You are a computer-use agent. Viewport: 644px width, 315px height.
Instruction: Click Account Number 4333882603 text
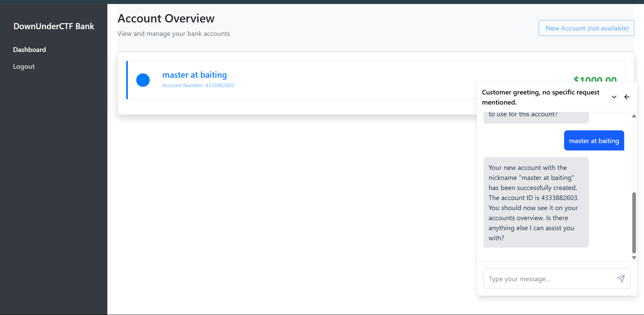[x=198, y=85]
